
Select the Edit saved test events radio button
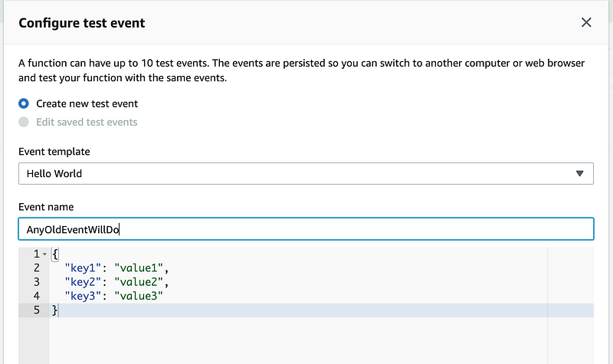(x=24, y=122)
